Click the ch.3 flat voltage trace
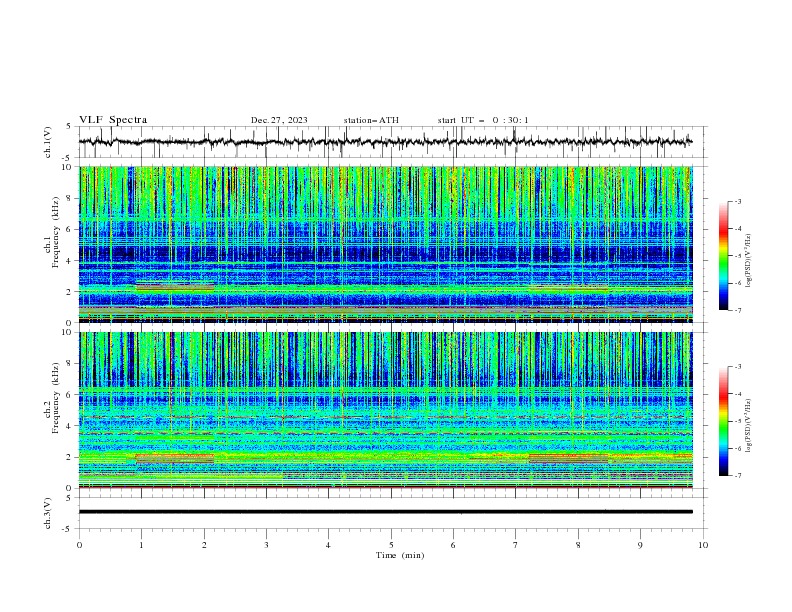Viewport: 792px width, 612px height. pyautogui.click(x=385, y=512)
